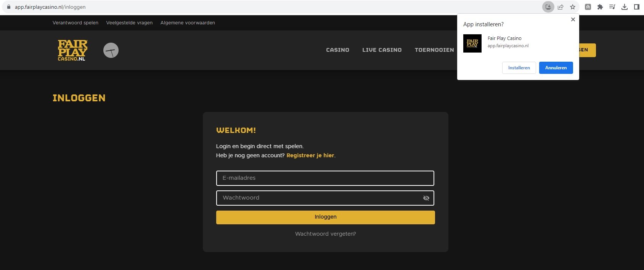Open the browser extensions puzzle icon
Image resolution: width=644 pixels, height=270 pixels.
pyautogui.click(x=600, y=7)
